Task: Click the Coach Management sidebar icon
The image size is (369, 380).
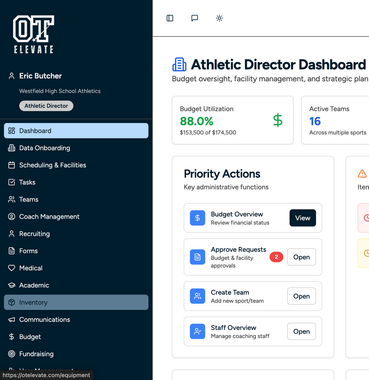Action: click(12, 217)
